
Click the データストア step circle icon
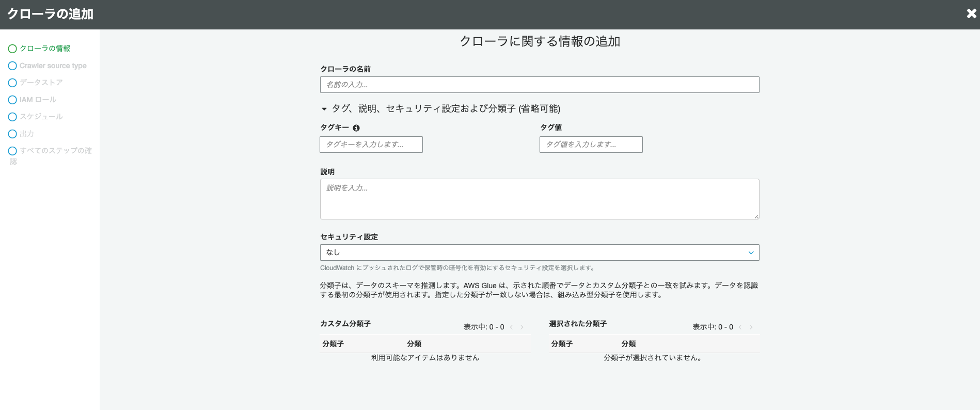tap(12, 83)
